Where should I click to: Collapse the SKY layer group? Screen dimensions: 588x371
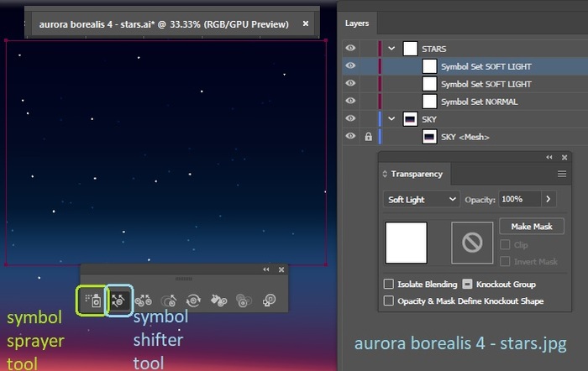pyautogui.click(x=391, y=119)
